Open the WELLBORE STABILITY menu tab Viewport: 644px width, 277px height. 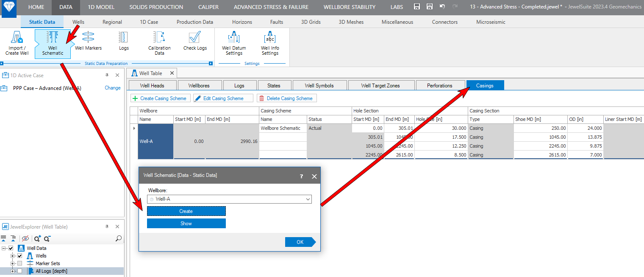349,7
